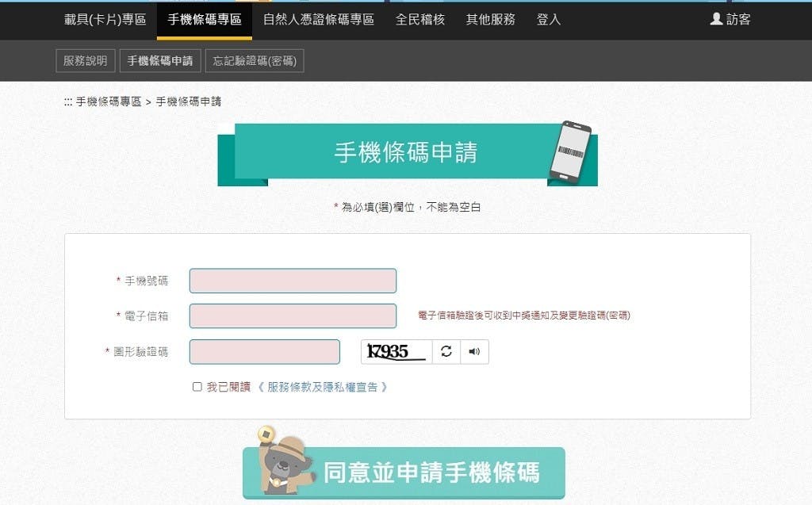
Task: Select the 手機條碼申請 sub-tab
Action: click(160, 60)
